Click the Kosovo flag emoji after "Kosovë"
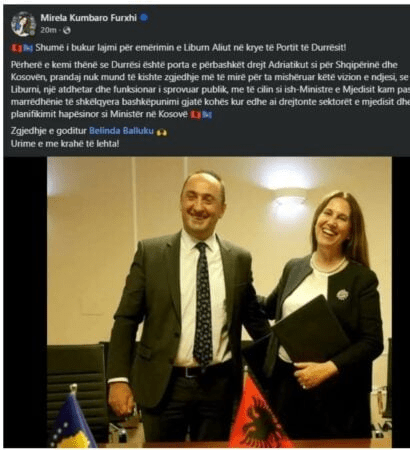410x450 pixels. click(x=207, y=115)
